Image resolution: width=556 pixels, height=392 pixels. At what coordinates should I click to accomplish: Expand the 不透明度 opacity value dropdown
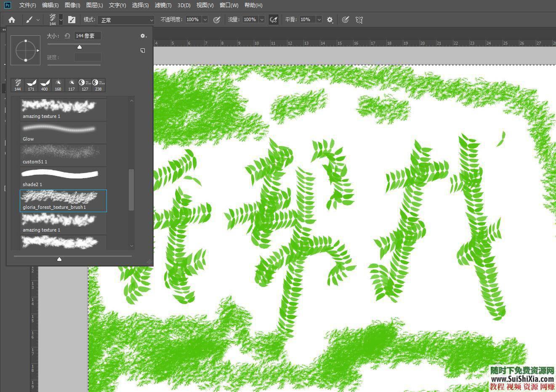point(205,20)
